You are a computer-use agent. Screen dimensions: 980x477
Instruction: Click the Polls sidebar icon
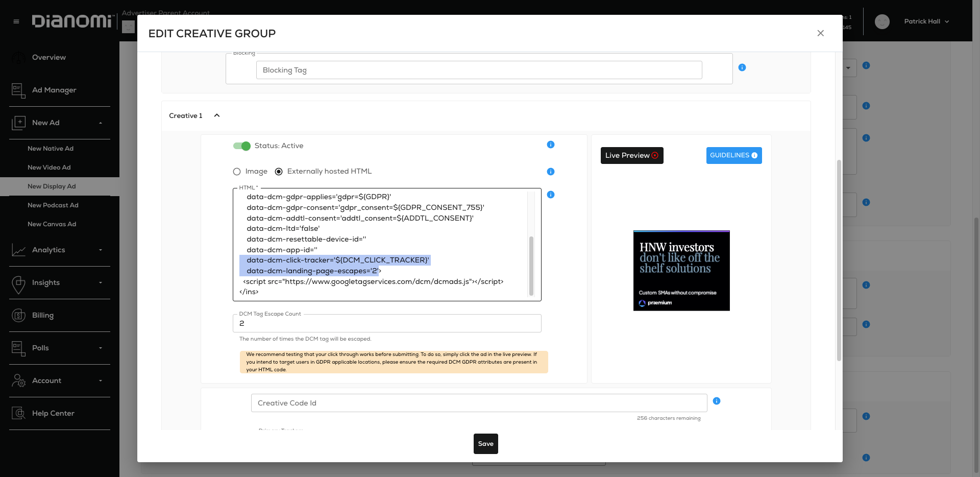point(18,348)
